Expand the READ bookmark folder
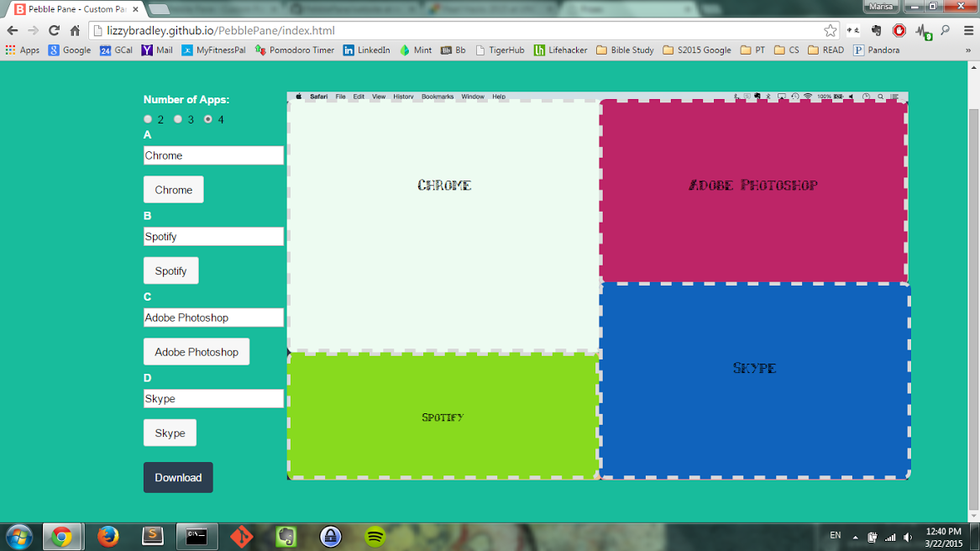This screenshot has height=551, width=980. pyautogui.click(x=825, y=50)
